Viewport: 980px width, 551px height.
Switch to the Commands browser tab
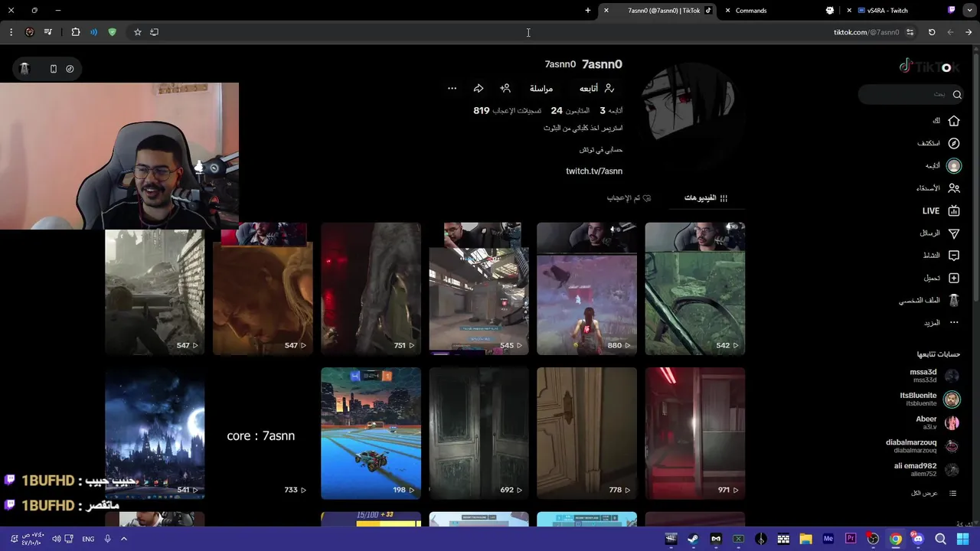779,11
